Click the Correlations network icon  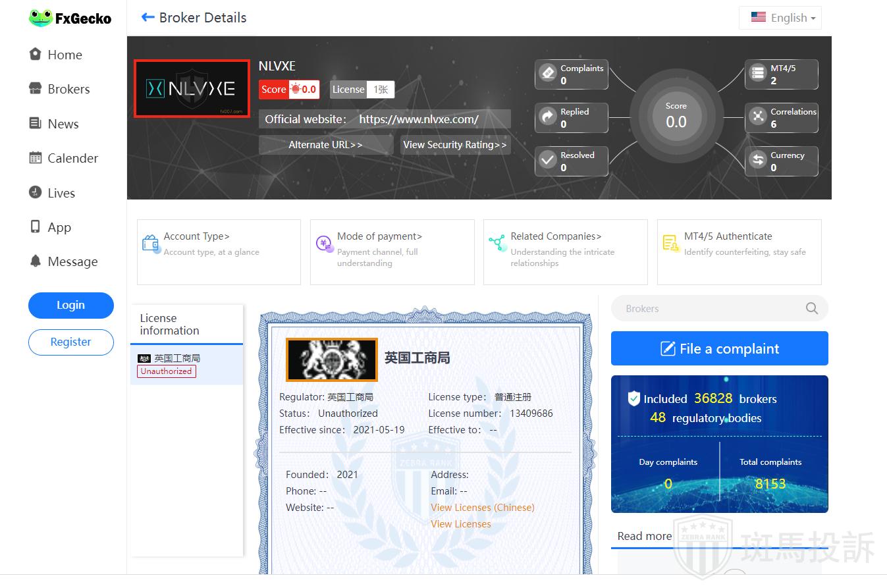(759, 117)
